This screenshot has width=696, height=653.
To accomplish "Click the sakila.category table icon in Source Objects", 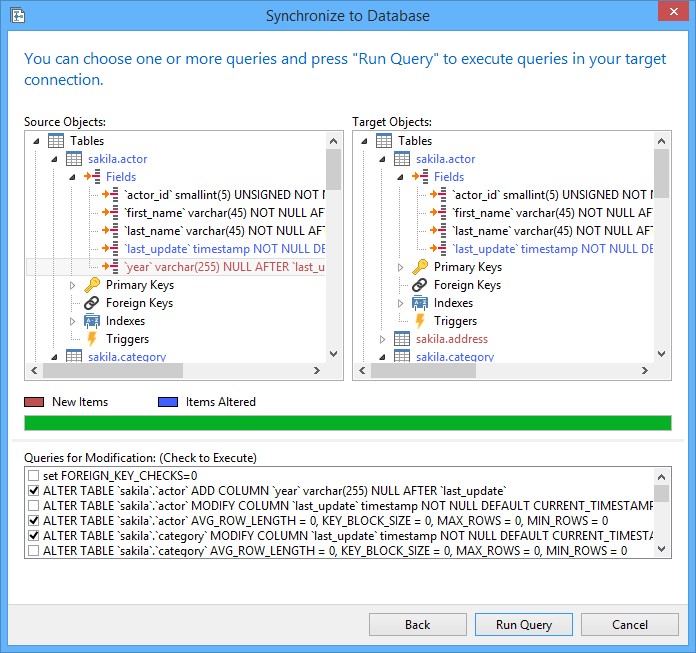I will [x=74, y=356].
